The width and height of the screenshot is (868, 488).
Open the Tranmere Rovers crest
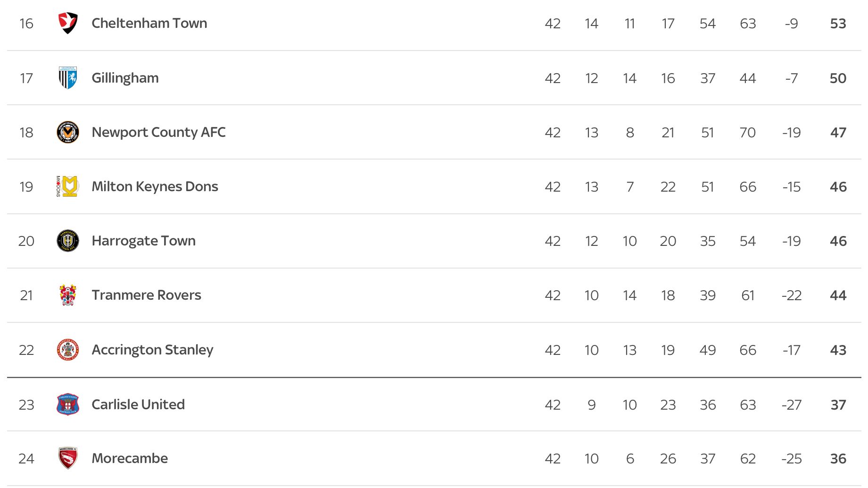click(67, 295)
